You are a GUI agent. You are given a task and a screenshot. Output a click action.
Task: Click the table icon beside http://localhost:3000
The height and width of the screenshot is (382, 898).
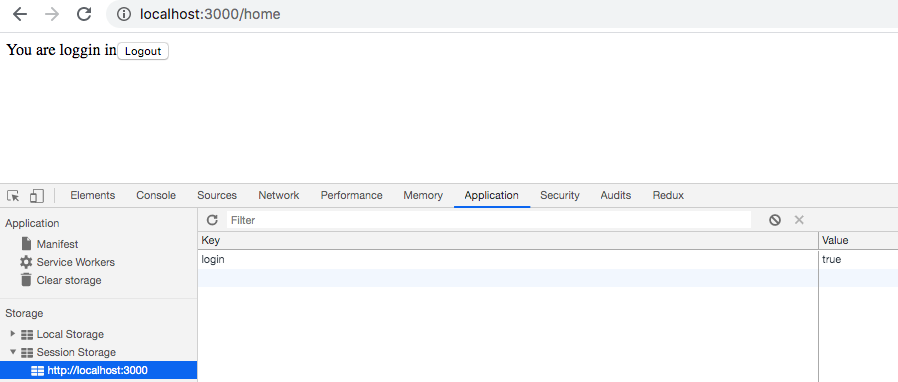[x=37, y=371]
